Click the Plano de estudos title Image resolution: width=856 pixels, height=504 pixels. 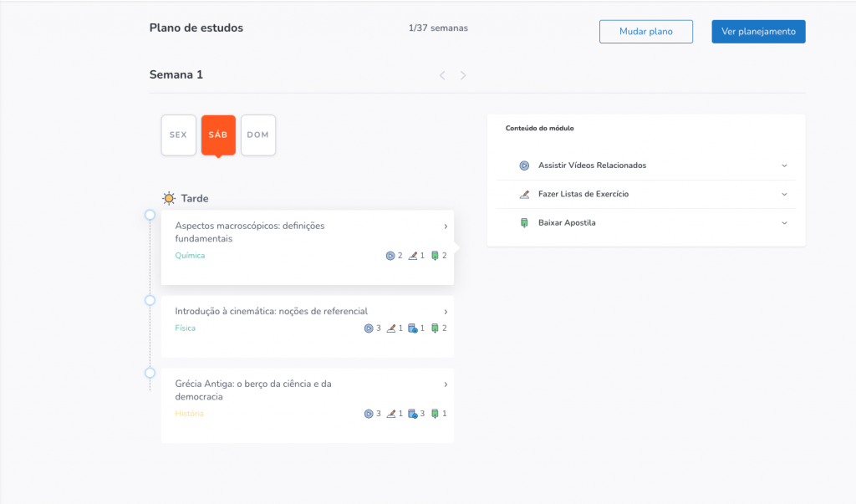coord(196,28)
